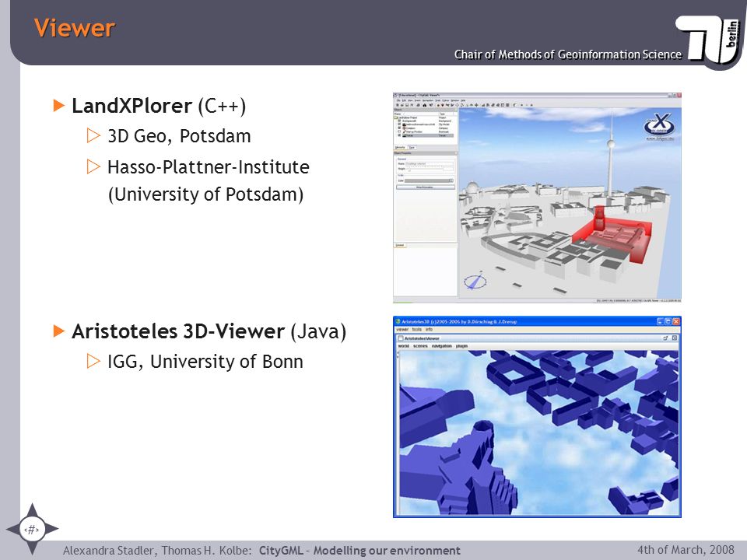Image resolution: width=747 pixels, height=560 pixels.
Task: Click the 'Hasso-Plattner-Institute' bullet text
Action: tap(209, 167)
